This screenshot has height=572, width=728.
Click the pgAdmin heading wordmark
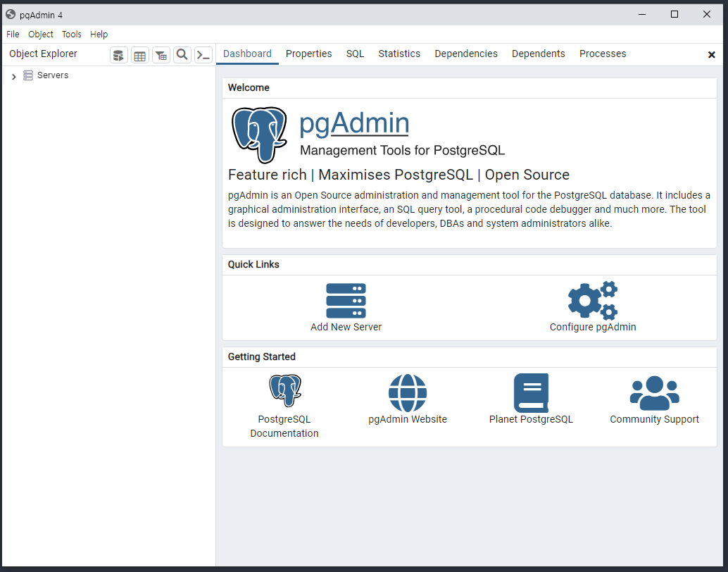(x=354, y=123)
